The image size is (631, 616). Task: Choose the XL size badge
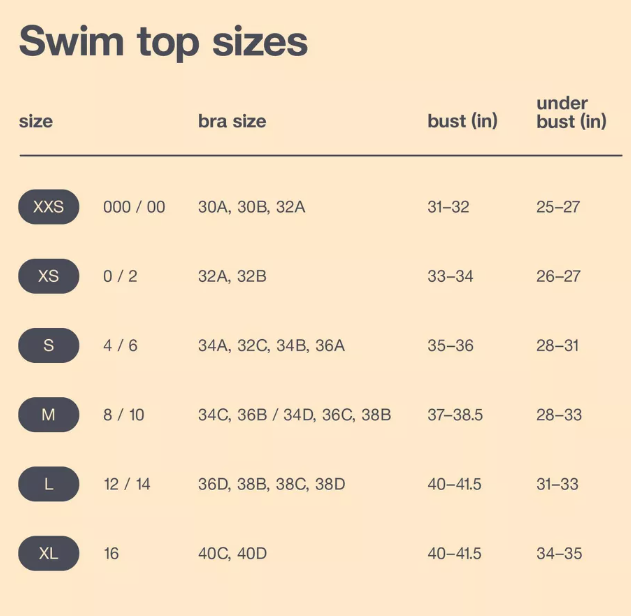point(48,553)
